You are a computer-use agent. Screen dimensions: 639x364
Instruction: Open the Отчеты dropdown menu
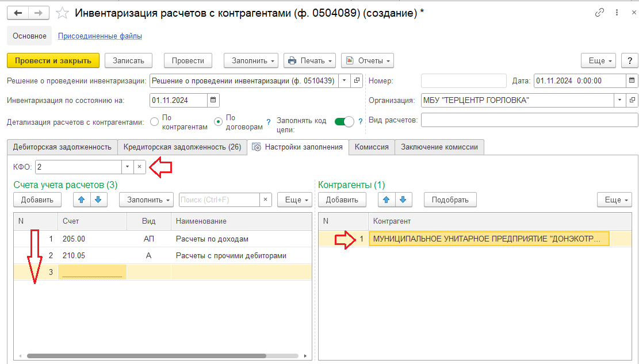coord(368,61)
